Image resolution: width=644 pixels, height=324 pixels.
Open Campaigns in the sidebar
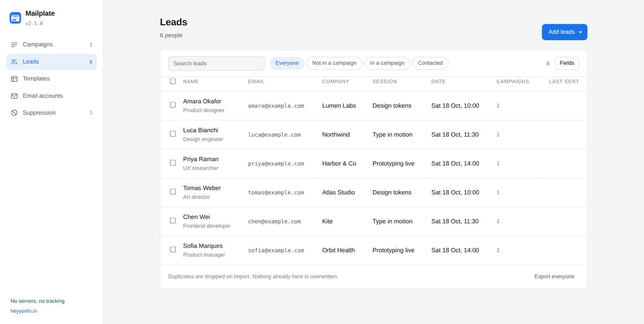(52, 45)
